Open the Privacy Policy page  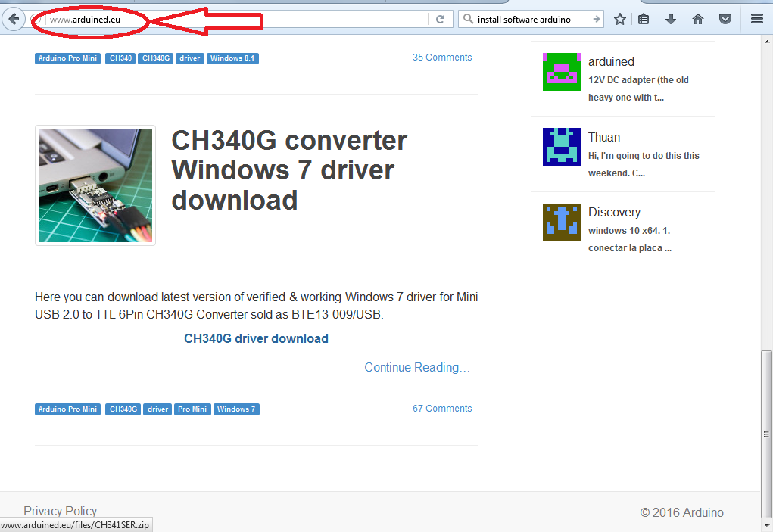click(x=60, y=511)
